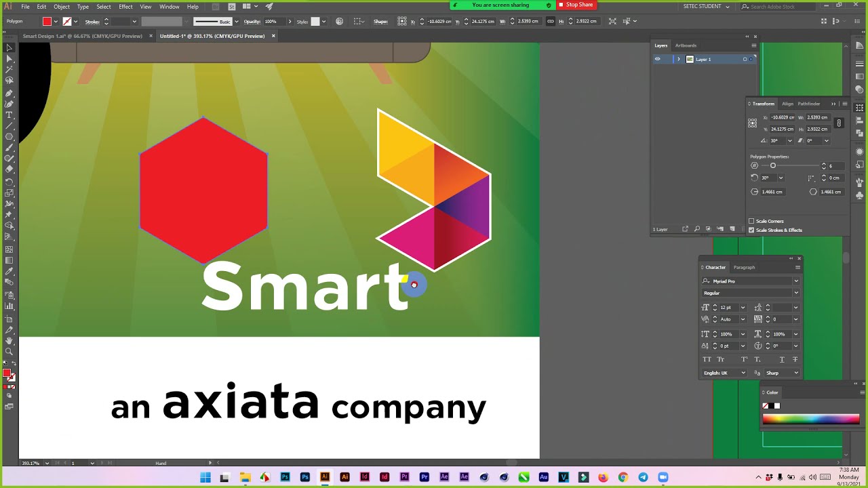Select the Gradient tool
The height and width of the screenshot is (488, 868).
[9, 261]
